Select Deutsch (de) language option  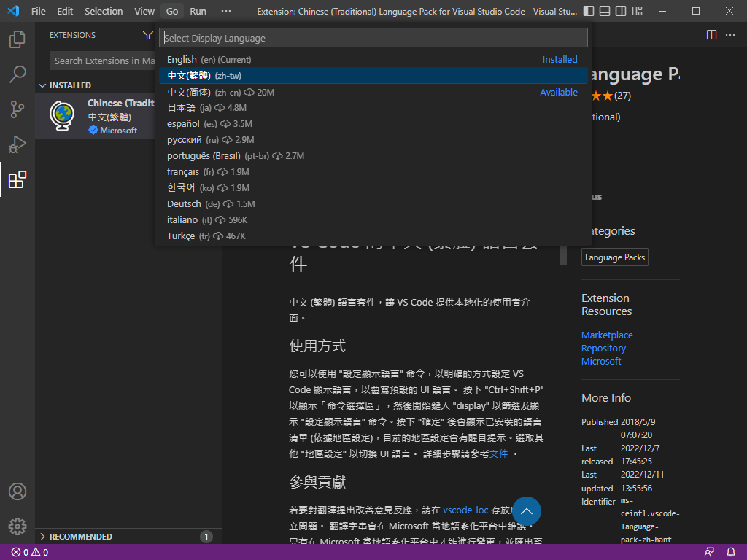click(x=373, y=204)
